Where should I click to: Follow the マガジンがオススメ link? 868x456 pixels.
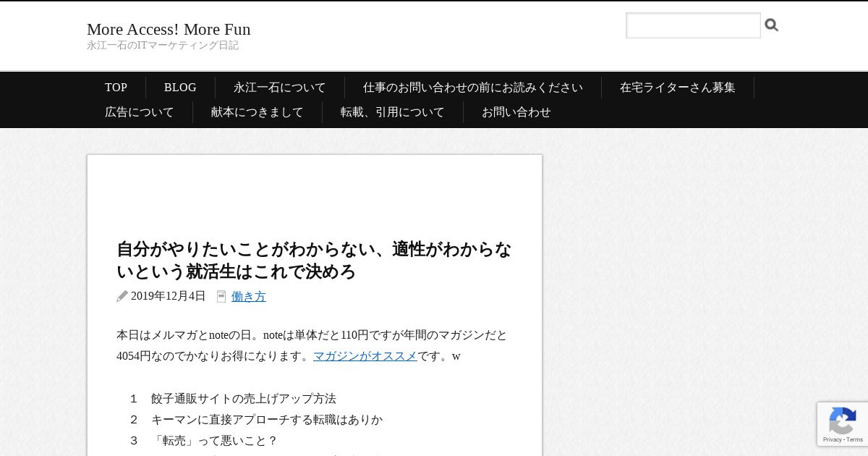(x=365, y=356)
